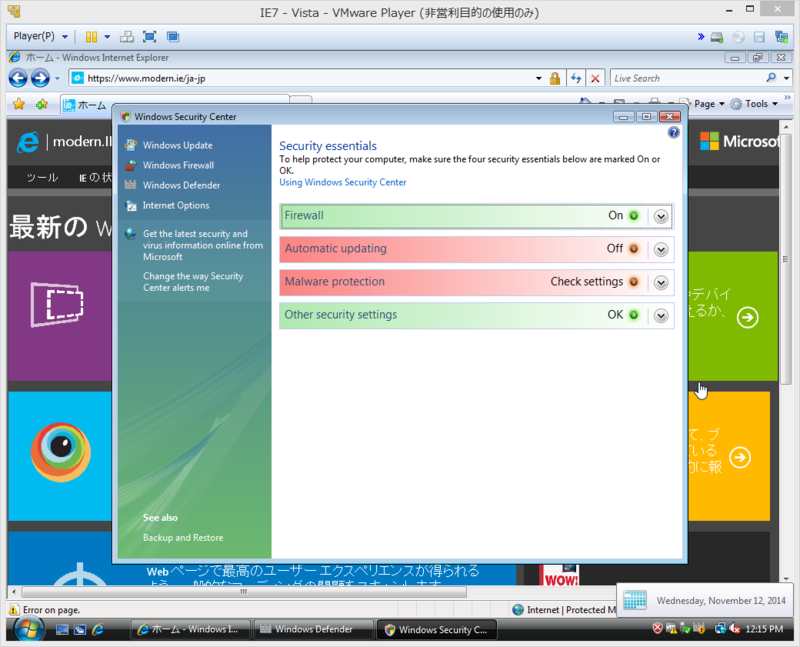800x647 pixels.
Task: Open the IE recent pages dropdown arrow
Action: tap(57, 79)
